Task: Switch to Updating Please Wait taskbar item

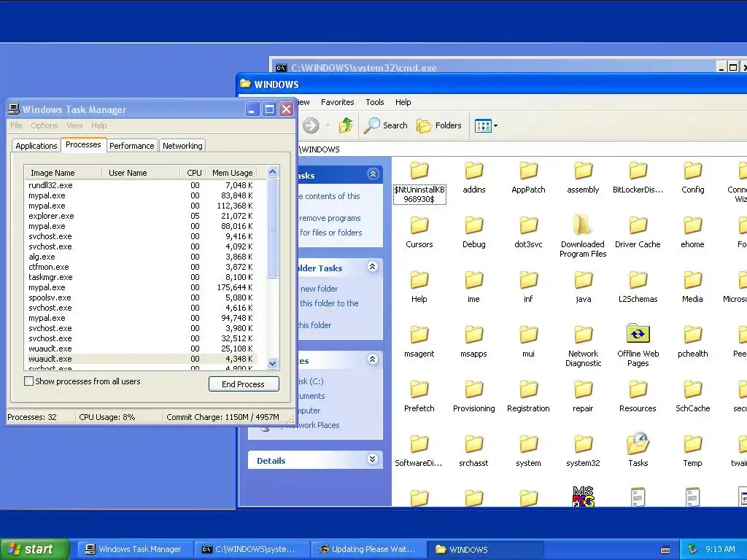Action: point(368,549)
